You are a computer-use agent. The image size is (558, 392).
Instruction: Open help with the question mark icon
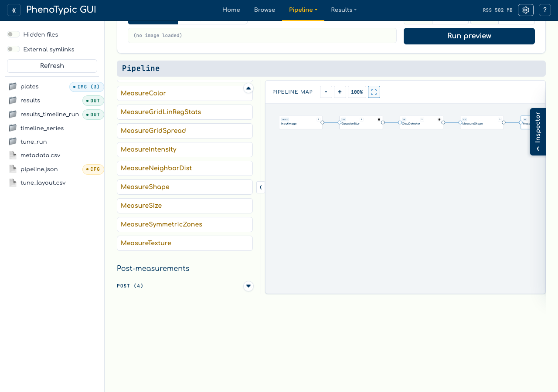tap(545, 10)
